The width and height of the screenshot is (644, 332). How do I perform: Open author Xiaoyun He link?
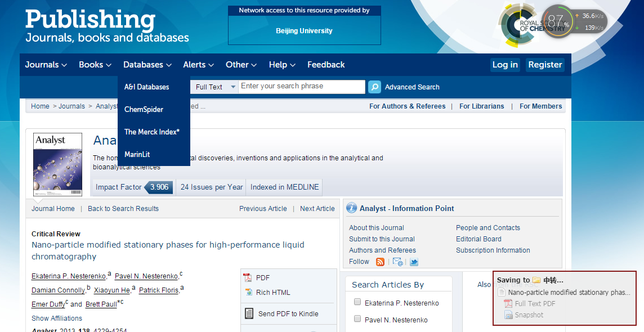(x=112, y=290)
